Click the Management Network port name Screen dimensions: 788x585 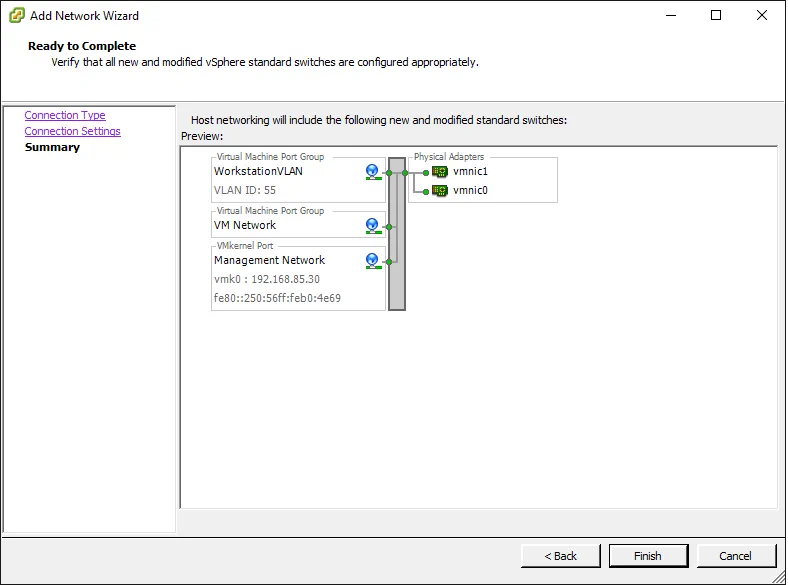[269, 261]
